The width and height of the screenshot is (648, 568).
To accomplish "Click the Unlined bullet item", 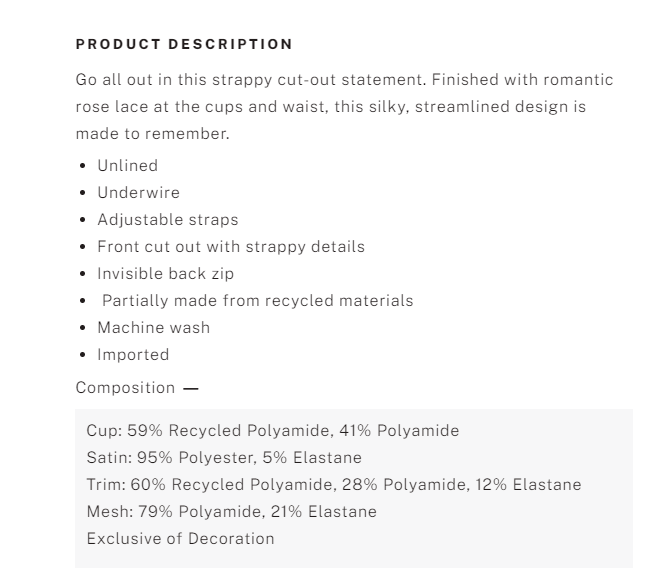I will click(128, 166).
